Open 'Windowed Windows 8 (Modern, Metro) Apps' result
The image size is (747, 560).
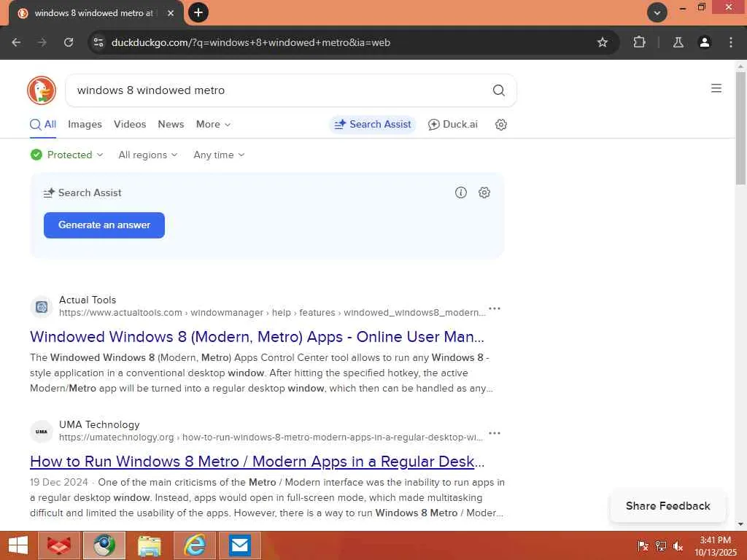coord(257,337)
